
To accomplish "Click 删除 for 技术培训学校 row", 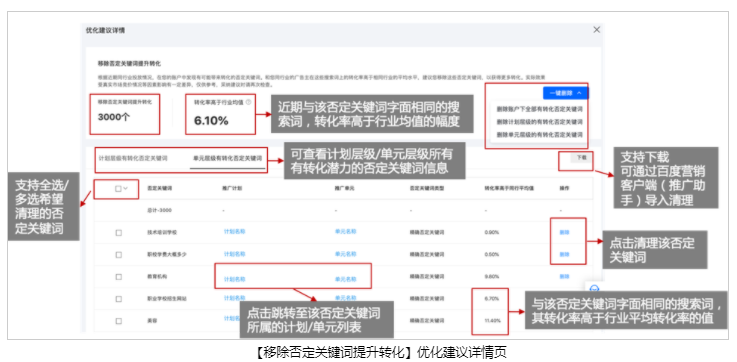I will (564, 232).
